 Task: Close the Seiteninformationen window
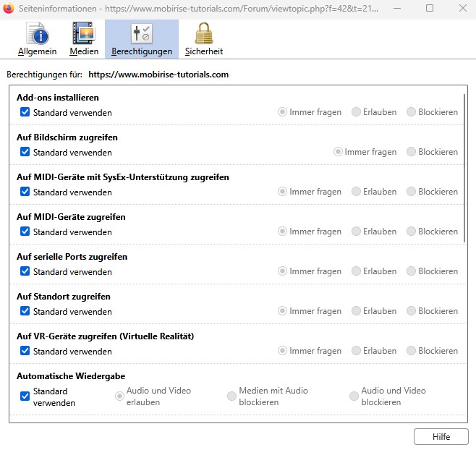463,8
